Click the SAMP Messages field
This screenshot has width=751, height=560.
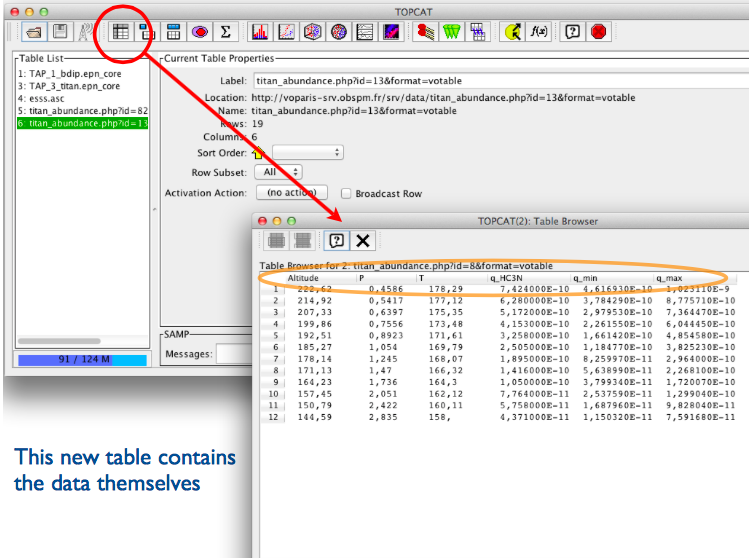coord(234,354)
